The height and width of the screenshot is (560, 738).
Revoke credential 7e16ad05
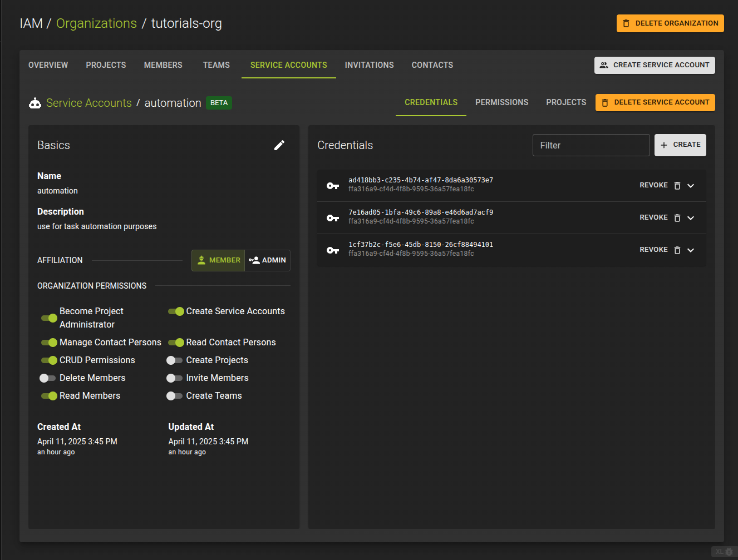[x=653, y=217]
